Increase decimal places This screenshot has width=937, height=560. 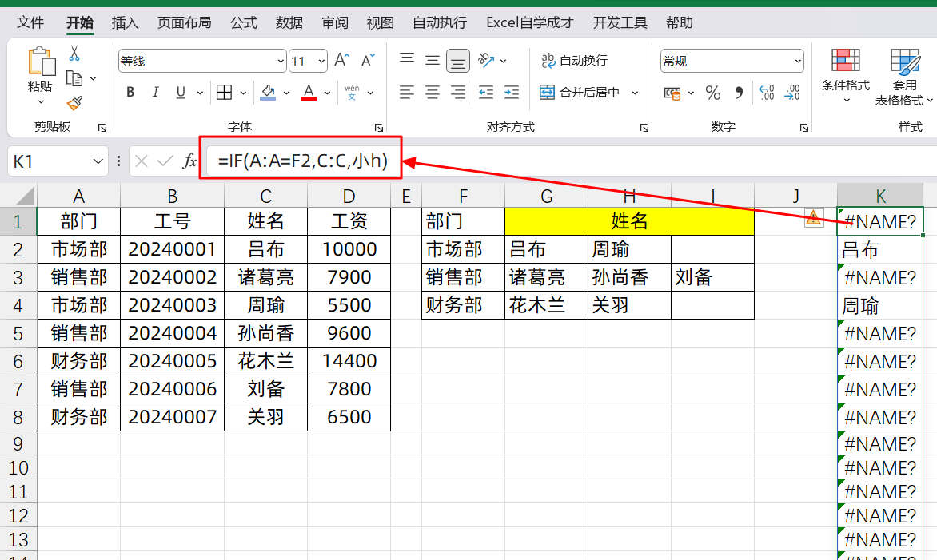click(766, 93)
